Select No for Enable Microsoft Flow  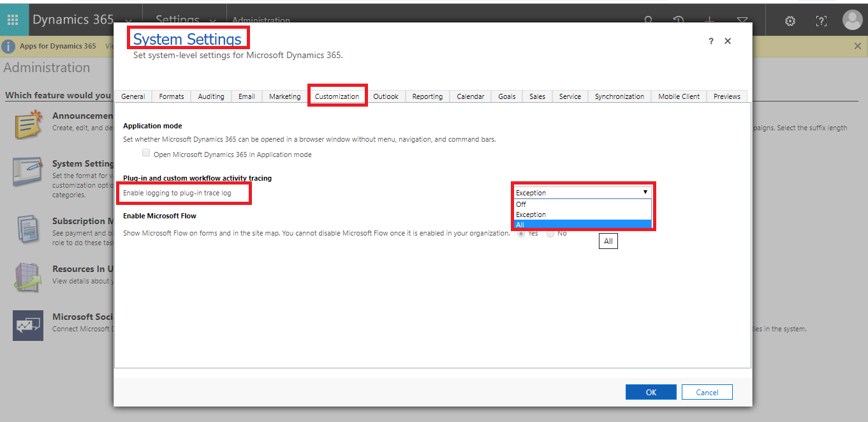pos(550,233)
